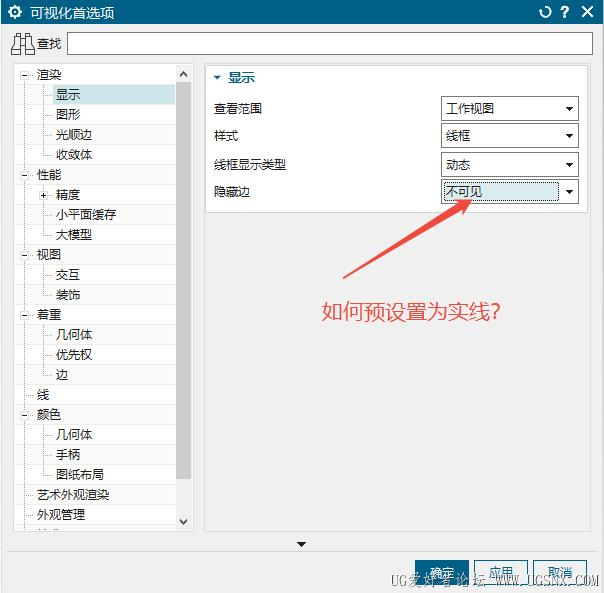Select 小平面缓存 tree item
Viewport: 604px width, 593px height.
[x=86, y=214]
